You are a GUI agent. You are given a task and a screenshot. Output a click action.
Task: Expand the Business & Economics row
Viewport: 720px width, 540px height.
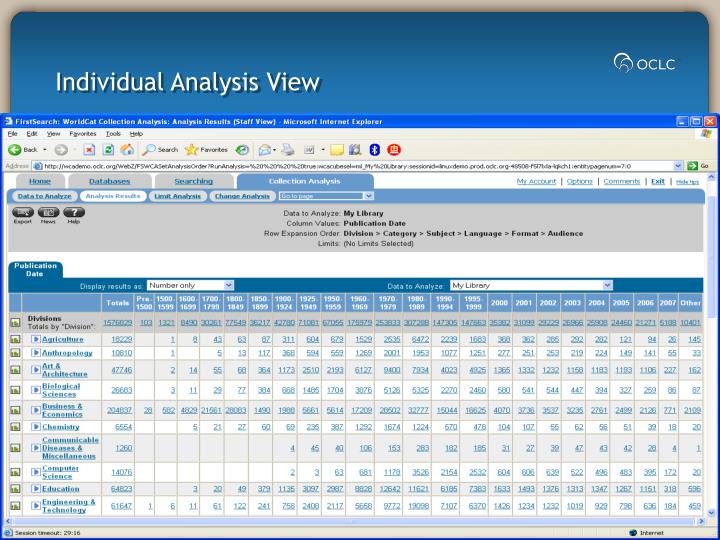36,410
